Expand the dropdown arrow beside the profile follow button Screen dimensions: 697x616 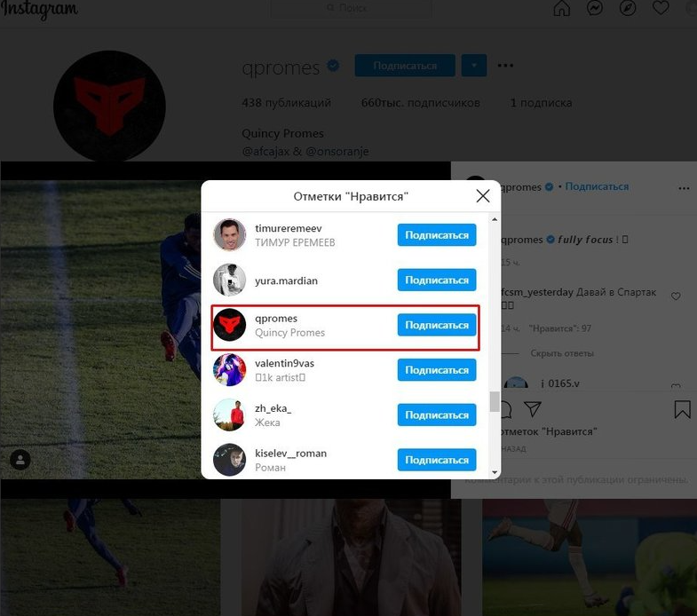point(474,66)
